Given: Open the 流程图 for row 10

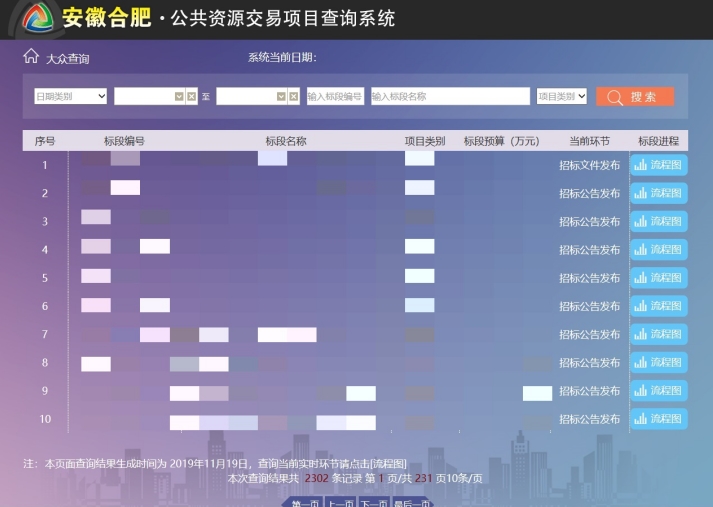Looking at the screenshot, I should (x=659, y=419).
